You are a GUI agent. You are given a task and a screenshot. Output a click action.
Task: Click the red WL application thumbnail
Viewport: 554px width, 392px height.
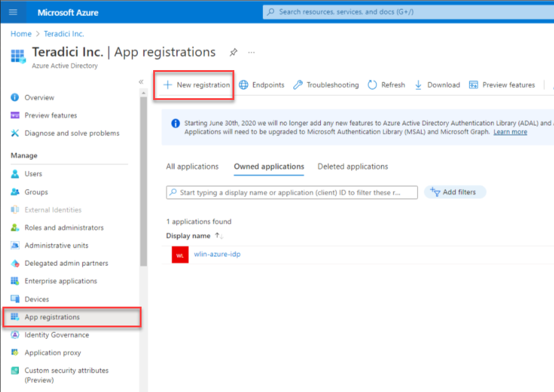[180, 255]
